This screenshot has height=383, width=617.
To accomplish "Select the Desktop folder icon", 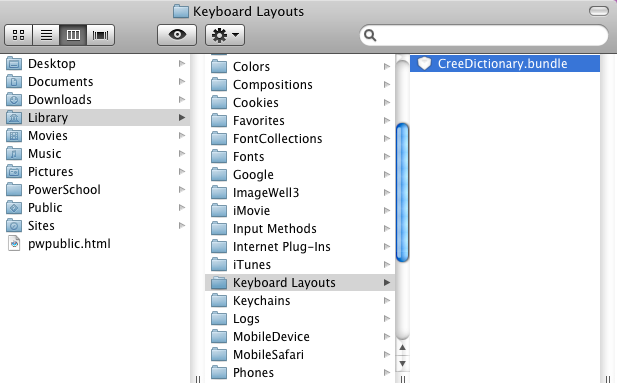I will pyautogui.click(x=14, y=63).
